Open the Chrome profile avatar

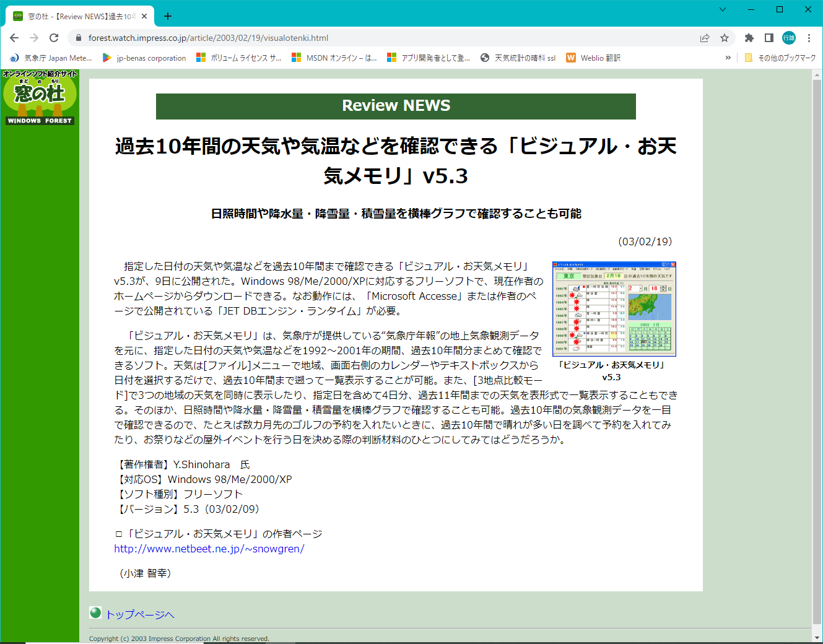(789, 38)
